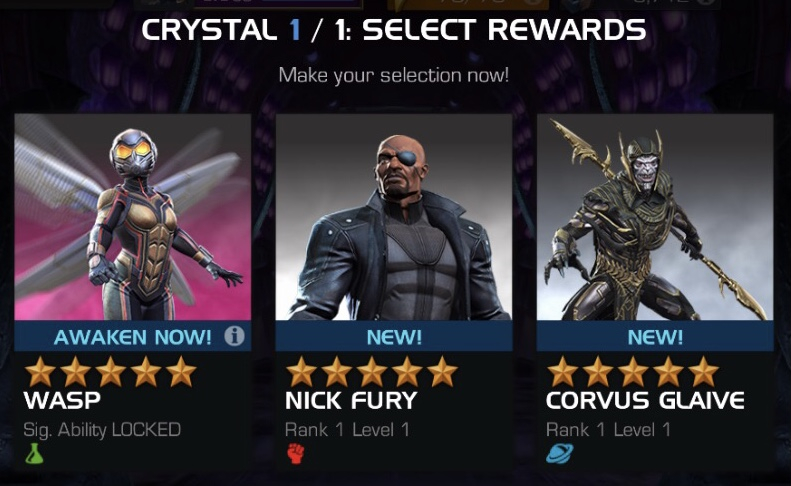Click the Nick Fury name label

(351, 401)
